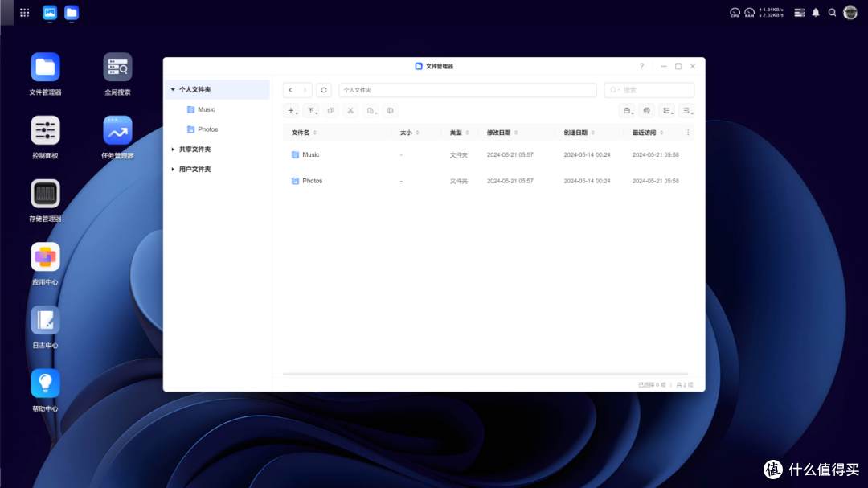Click the RAM usage gauge

click(x=750, y=13)
